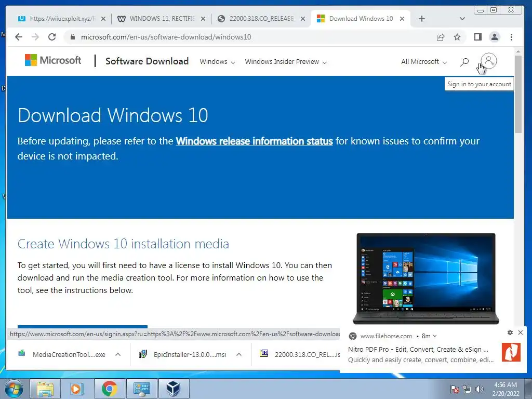Open the Nitro PDF Pro notification text
The height and width of the screenshot is (399, 532).
tap(421, 354)
